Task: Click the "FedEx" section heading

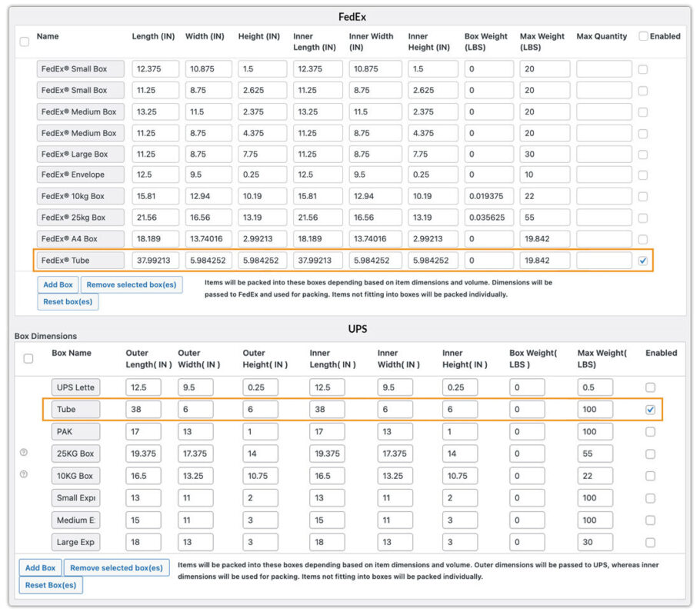Action: click(352, 17)
